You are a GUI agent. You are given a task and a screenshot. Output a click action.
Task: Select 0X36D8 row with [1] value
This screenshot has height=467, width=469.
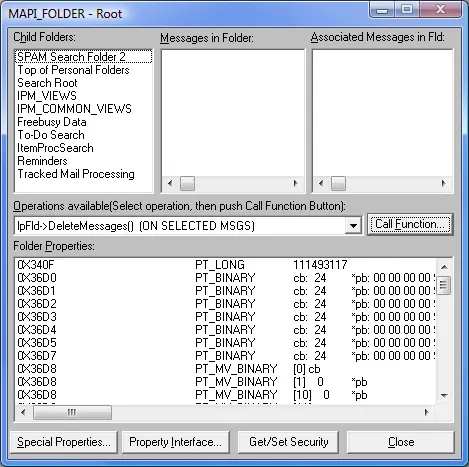click(226, 382)
